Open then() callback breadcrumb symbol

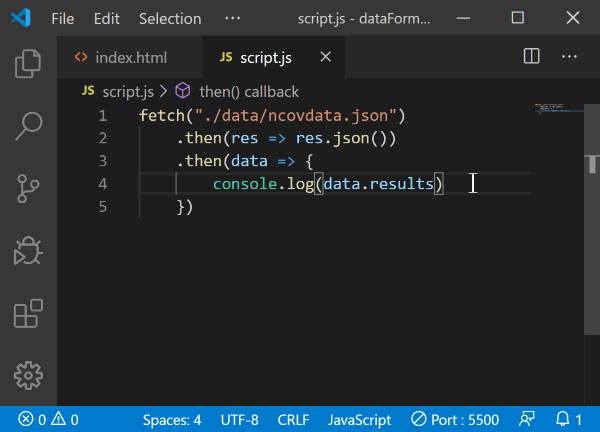click(249, 92)
